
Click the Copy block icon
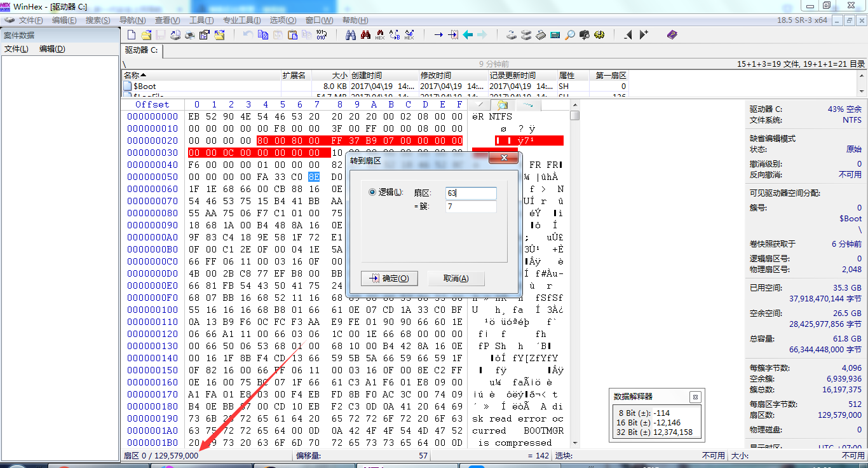[263, 35]
